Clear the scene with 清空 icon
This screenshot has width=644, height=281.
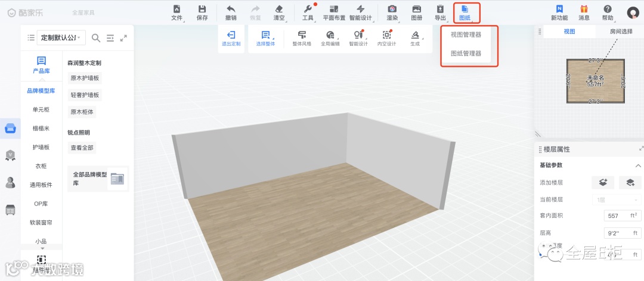coord(279,13)
